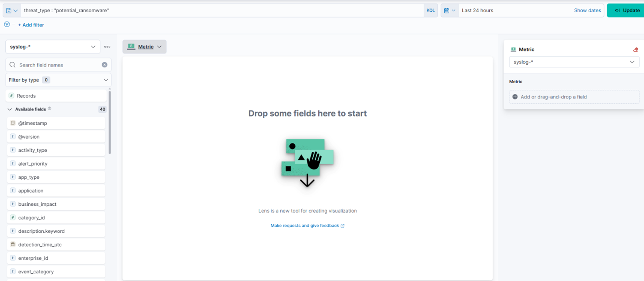Select the app_type field

pyautogui.click(x=56, y=177)
